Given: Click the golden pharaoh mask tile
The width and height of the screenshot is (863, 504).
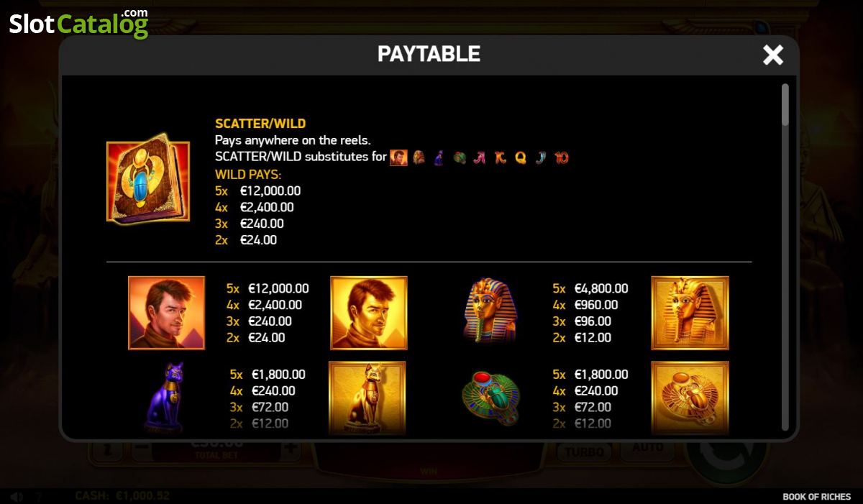Looking at the screenshot, I should click(690, 313).
